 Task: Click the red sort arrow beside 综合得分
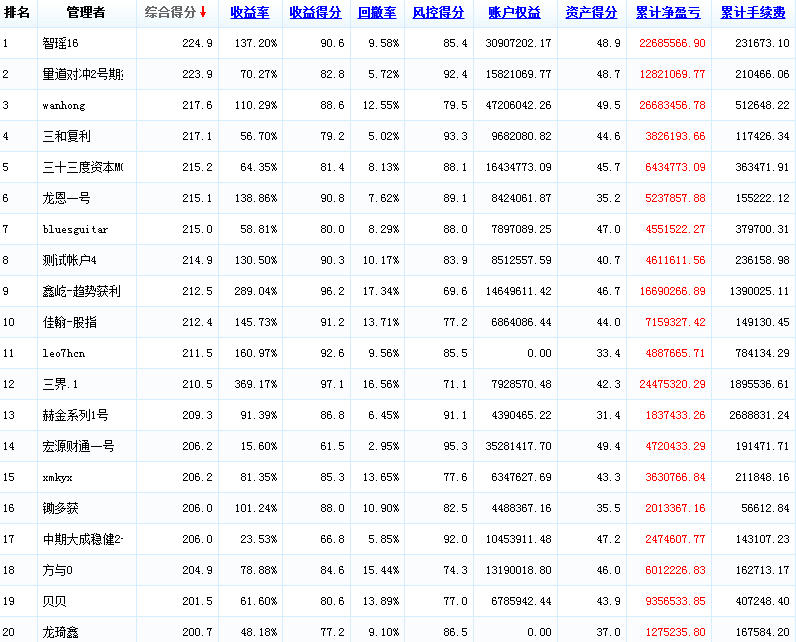[204, 13]
